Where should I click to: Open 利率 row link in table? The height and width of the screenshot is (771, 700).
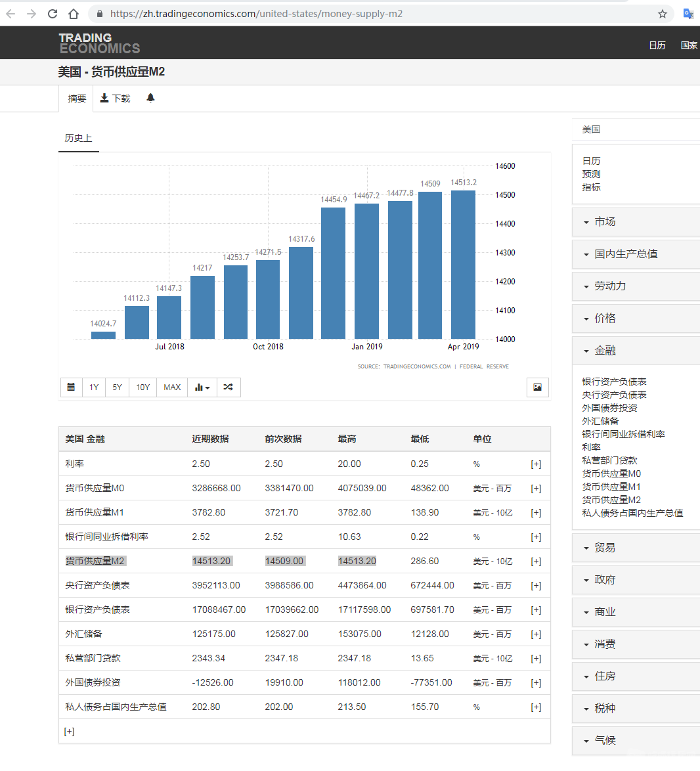click(75, 464)
